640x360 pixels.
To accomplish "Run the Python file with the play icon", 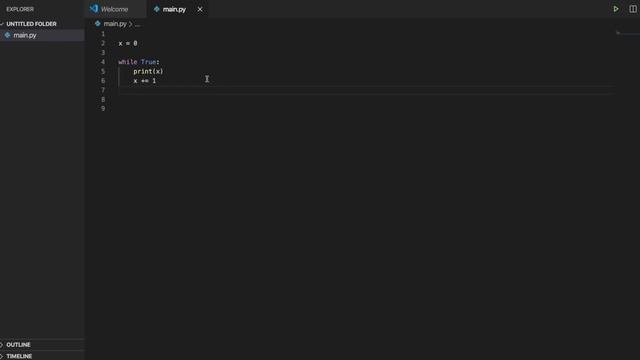I will pos(616,9).
